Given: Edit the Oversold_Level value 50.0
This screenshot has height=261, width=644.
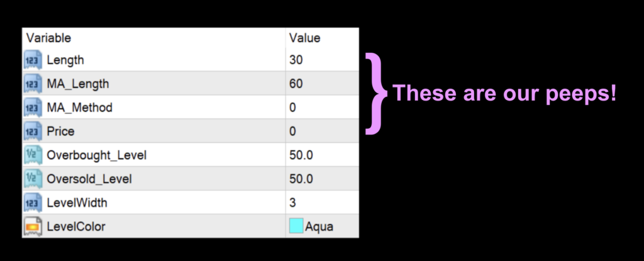Looking at the screenshot, I should [x=301, y=179].
